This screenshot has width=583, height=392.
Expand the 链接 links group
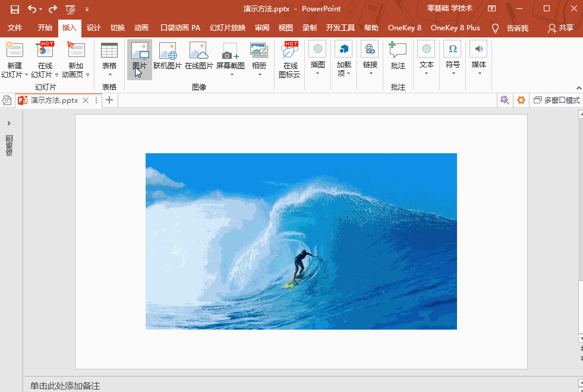[370, 59]
